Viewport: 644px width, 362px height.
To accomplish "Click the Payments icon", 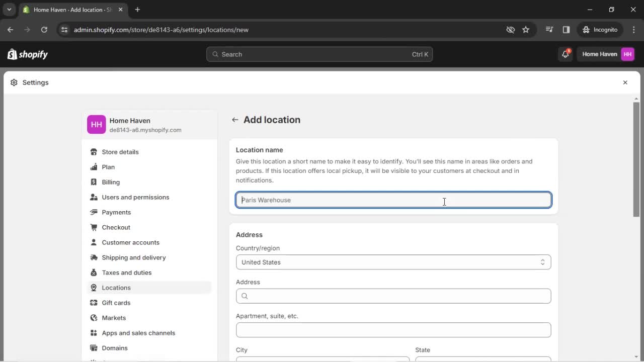I will point(94,212).
